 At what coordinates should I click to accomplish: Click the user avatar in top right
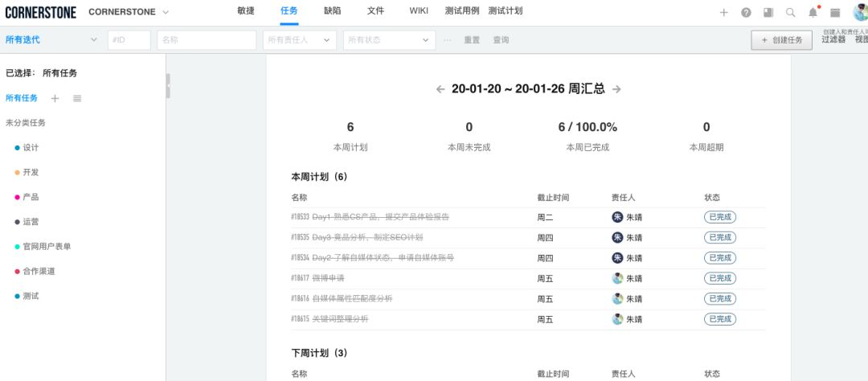861,11
